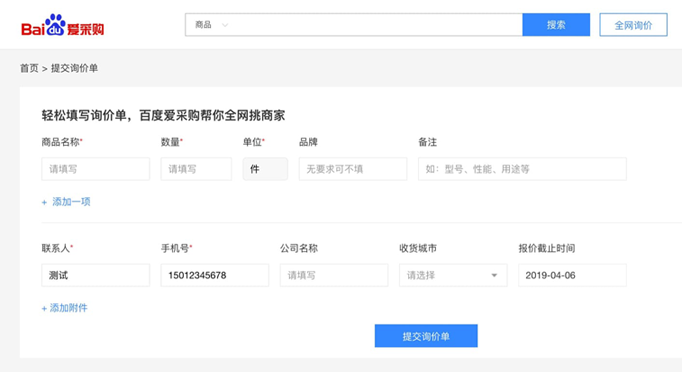Add another item row with 添加一项
The height and width of the screenshot is (372, 682).
[x=66, y=202]
